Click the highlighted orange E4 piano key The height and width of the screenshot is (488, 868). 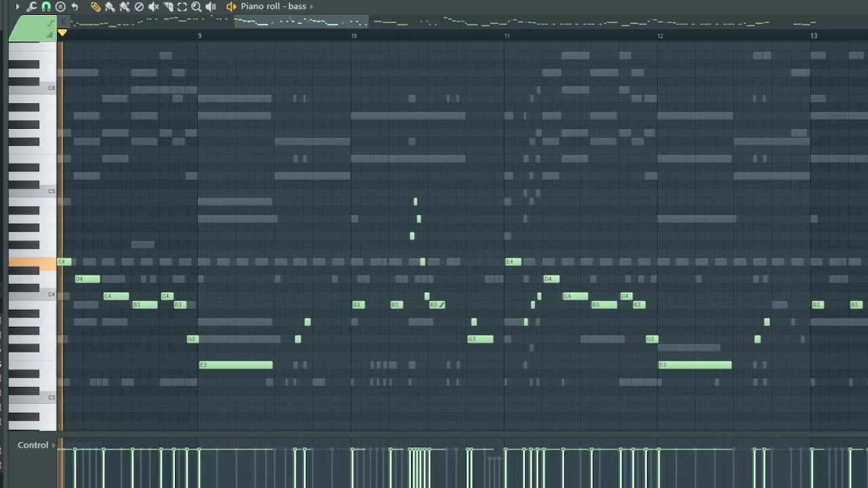(33, 262)
